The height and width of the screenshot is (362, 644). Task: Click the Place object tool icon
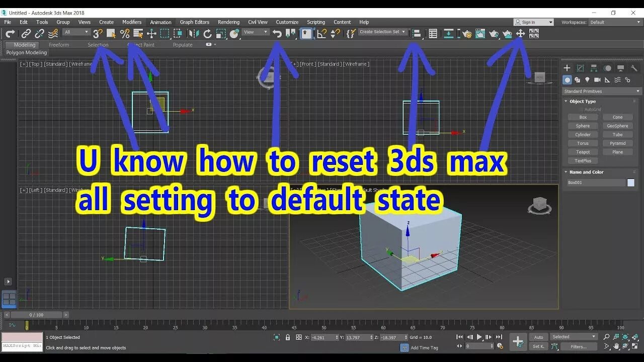pyautogui.click(x=234, y=34)
